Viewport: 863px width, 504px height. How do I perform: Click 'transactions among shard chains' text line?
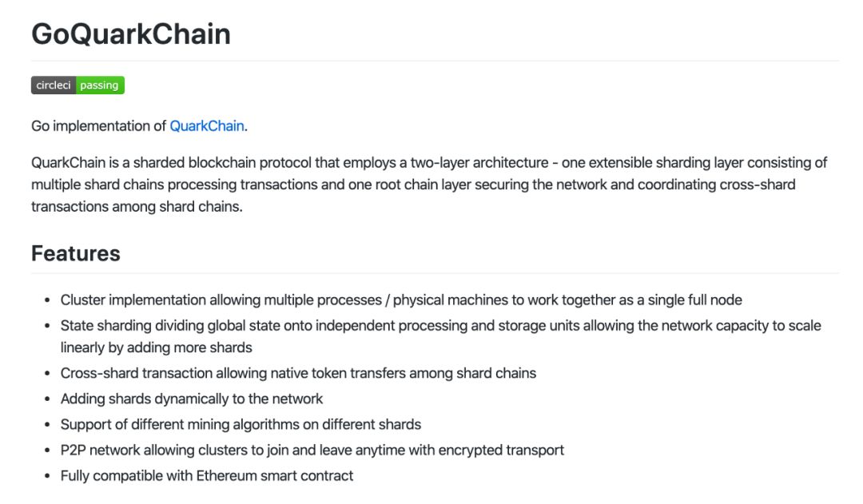[137, 207]
